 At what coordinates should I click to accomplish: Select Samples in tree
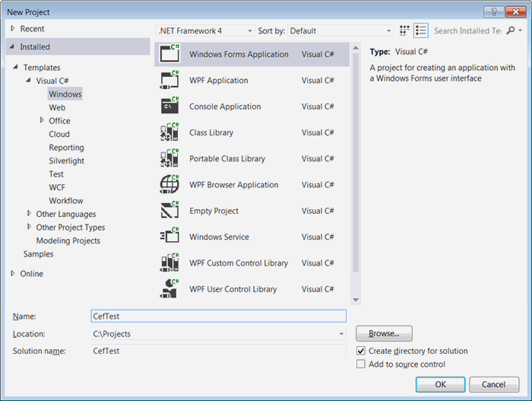[38, 254]
